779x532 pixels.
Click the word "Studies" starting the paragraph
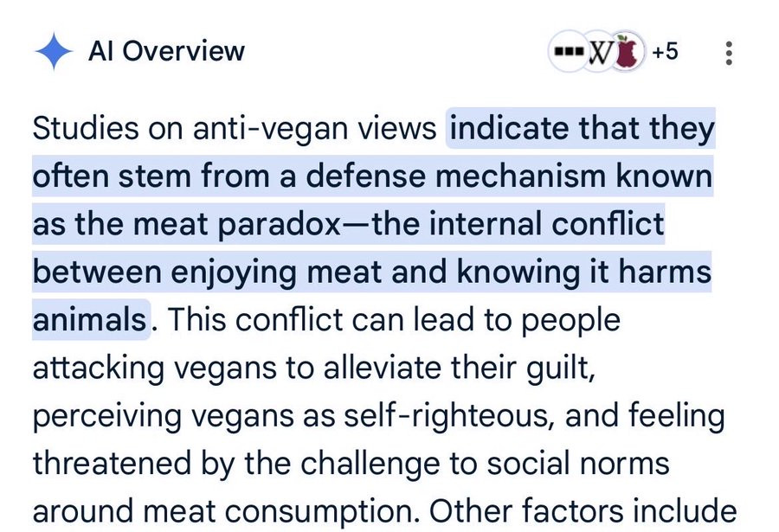(x=83, y=130)
